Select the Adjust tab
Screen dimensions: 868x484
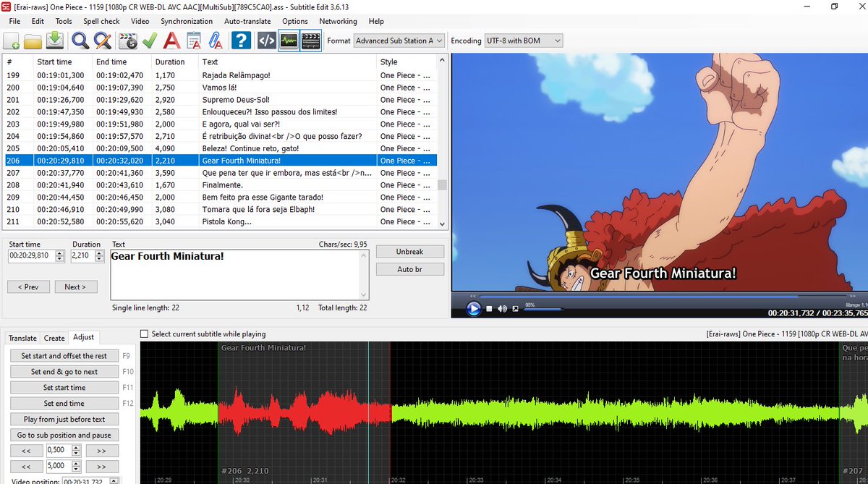[x=83, y=337]
